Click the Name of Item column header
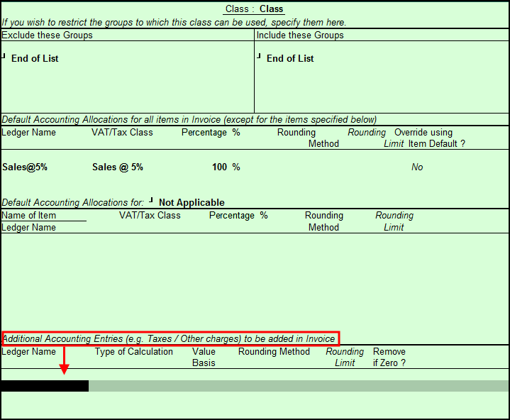Screen dimensions: 510x420 29,216
